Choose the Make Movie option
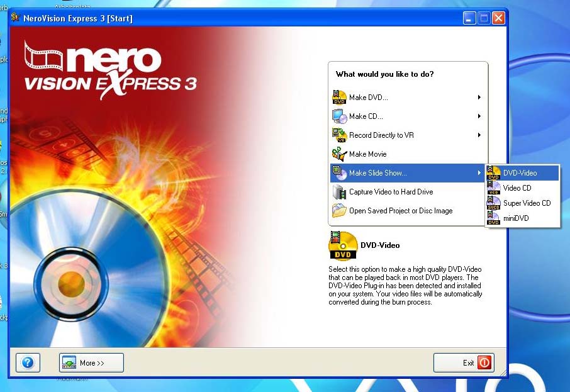Screen dimensions: 570x392 [408, 154]
